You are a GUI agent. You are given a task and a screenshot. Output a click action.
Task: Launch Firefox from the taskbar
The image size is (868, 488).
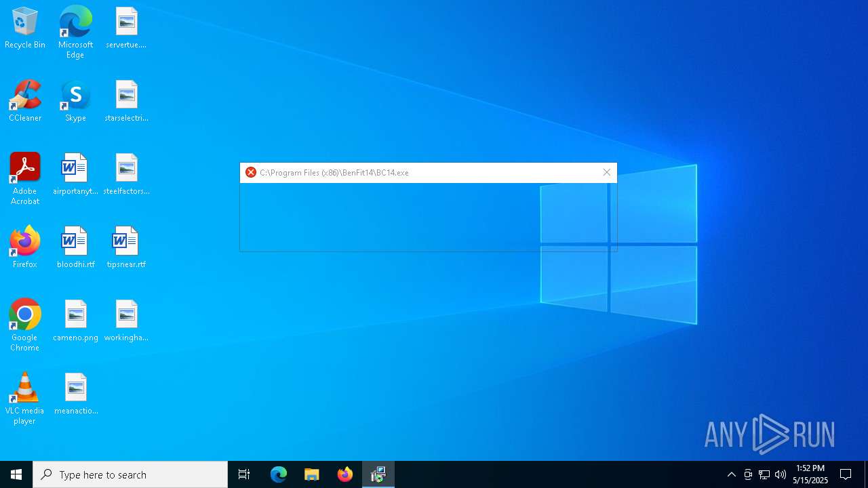[345, 474]
